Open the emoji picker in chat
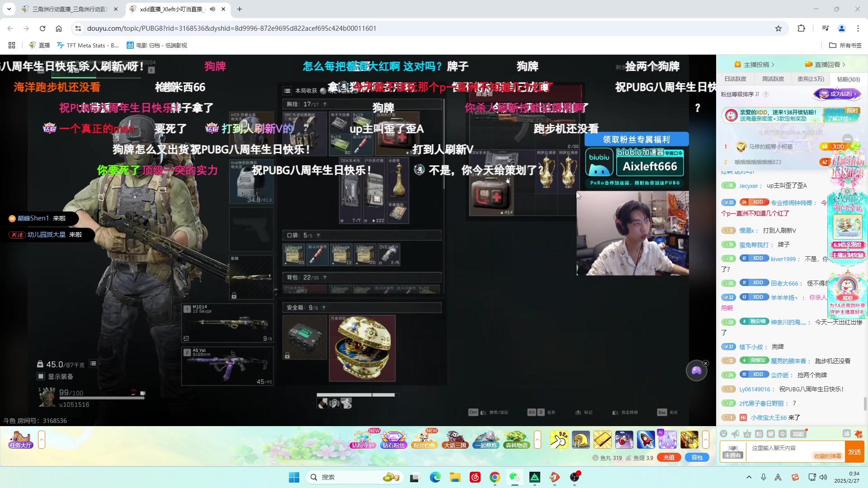868x488 pixels. click(724, 434)
